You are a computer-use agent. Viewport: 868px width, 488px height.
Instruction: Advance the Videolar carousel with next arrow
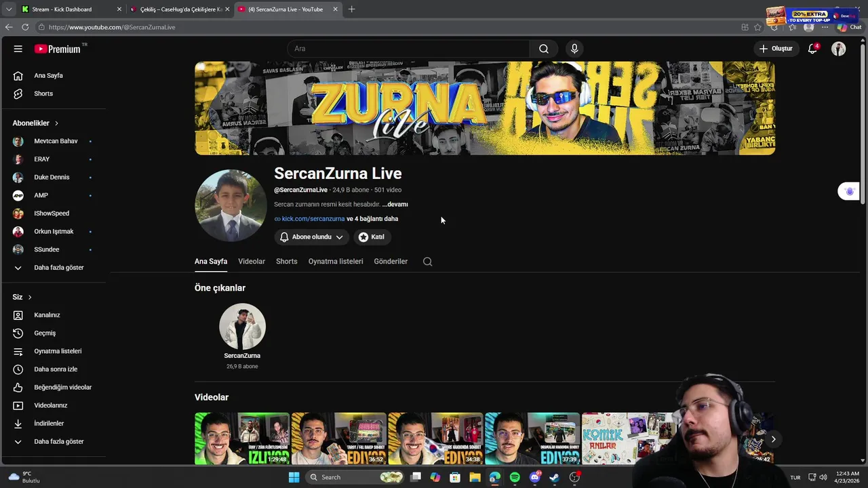pyautogui.click(x=773, y=439)
